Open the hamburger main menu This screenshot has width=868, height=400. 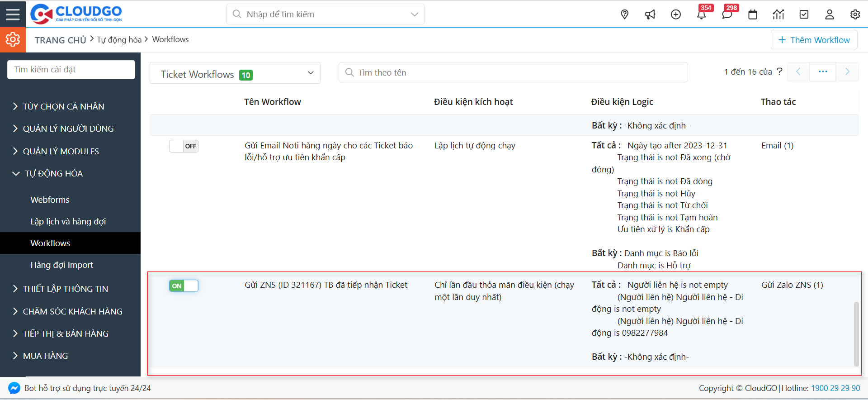click(13, 14)
